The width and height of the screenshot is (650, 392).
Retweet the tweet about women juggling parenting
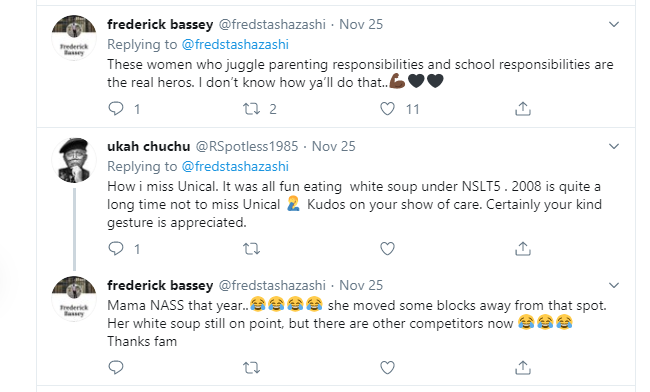tap(251, 109)
